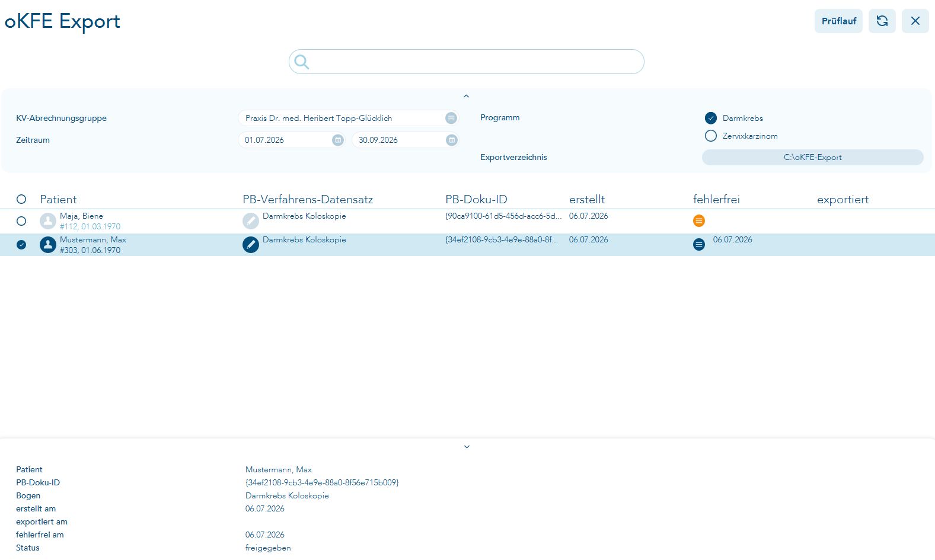This screenshot has width=935, height=560.
Task: Collapse the details panel with down chevron
Action: (467, 447)
